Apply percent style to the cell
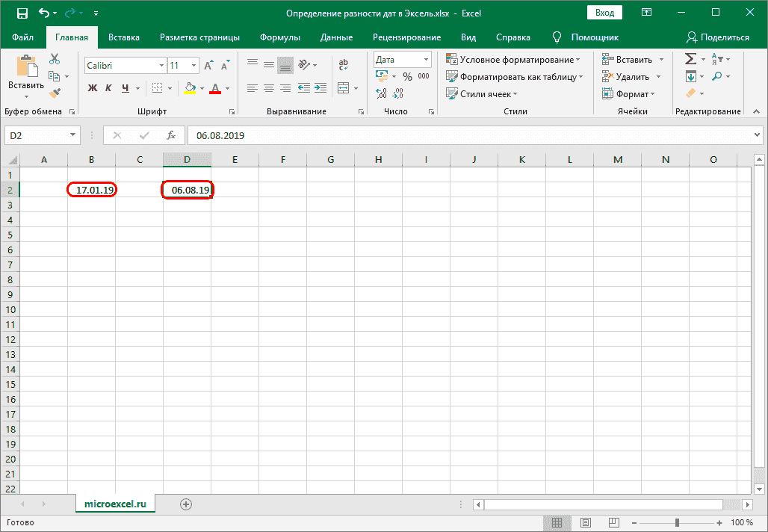Viewport: 768px width, 532px height. click(407, 76)
